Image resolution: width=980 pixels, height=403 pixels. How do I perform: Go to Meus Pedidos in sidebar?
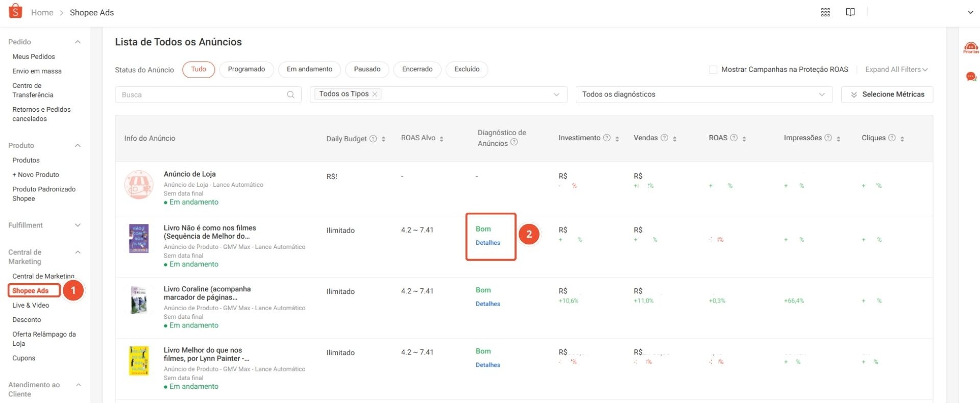[34, 57]
